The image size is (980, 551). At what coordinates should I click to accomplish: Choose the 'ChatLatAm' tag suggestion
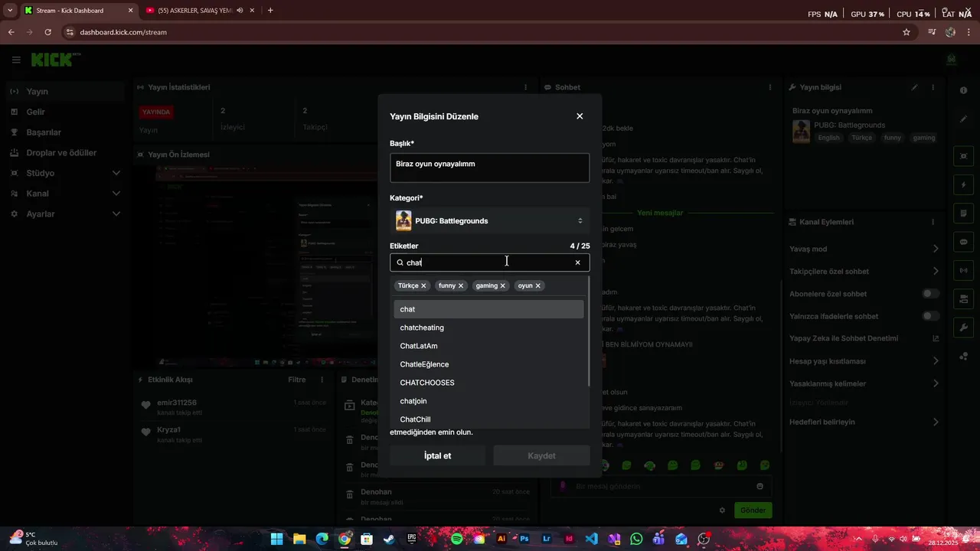(488, 346)
